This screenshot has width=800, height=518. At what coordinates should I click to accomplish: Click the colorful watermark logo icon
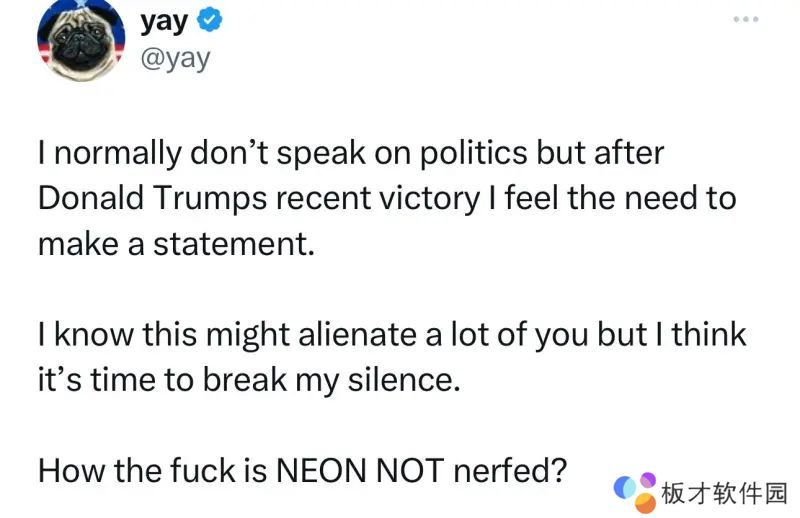tap(635, 489)
